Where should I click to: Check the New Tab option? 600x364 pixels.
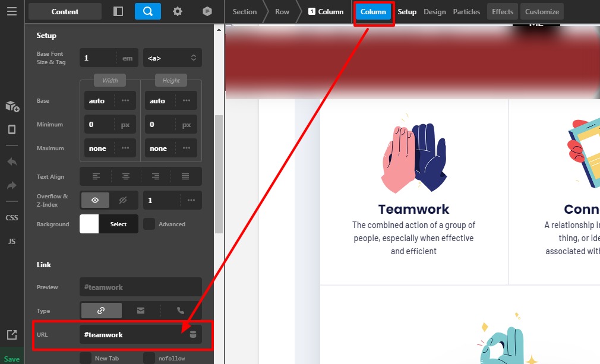86,358
